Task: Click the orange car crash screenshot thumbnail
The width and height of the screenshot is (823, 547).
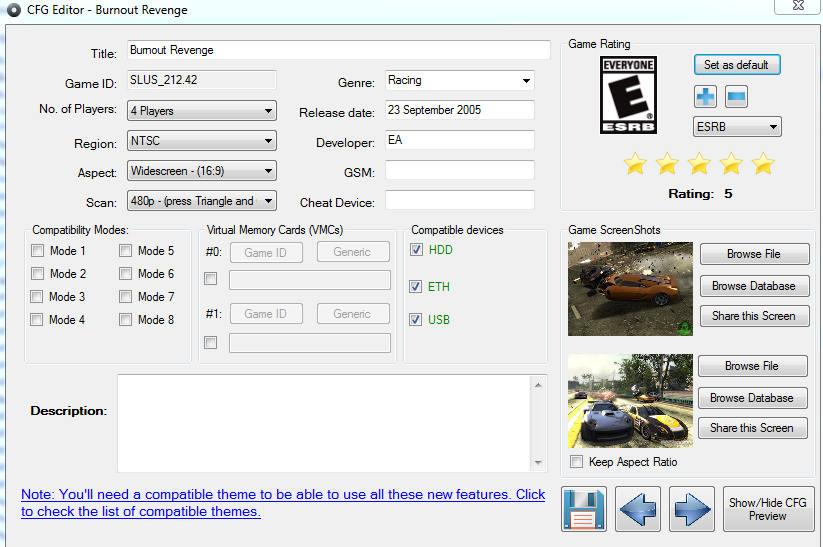Action: tap(630, 289)
